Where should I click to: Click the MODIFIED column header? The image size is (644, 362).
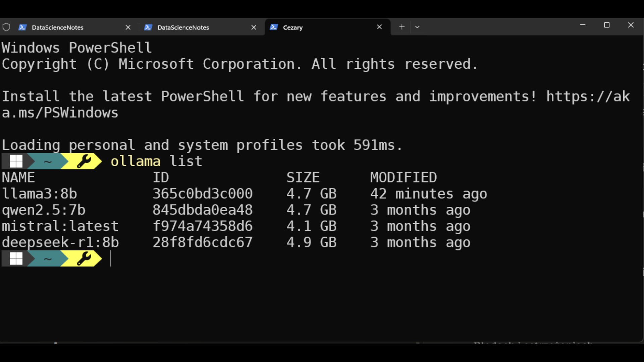(x=404, y=178)
